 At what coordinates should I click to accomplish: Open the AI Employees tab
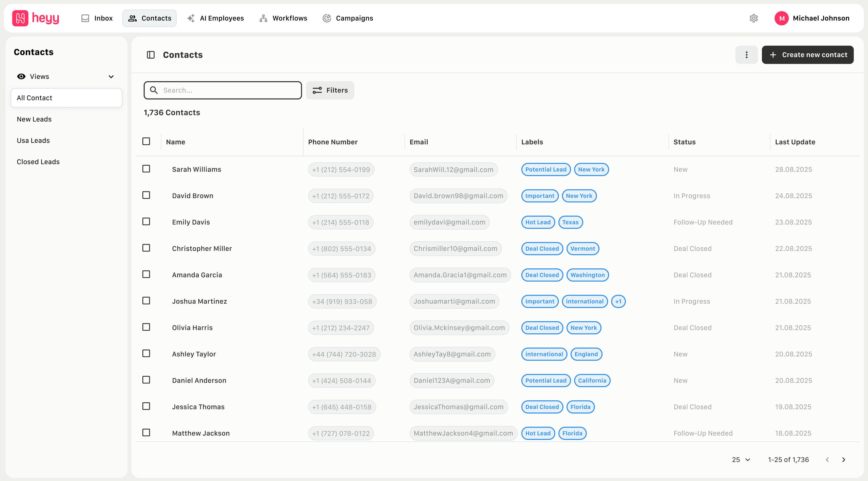point(216,18)
